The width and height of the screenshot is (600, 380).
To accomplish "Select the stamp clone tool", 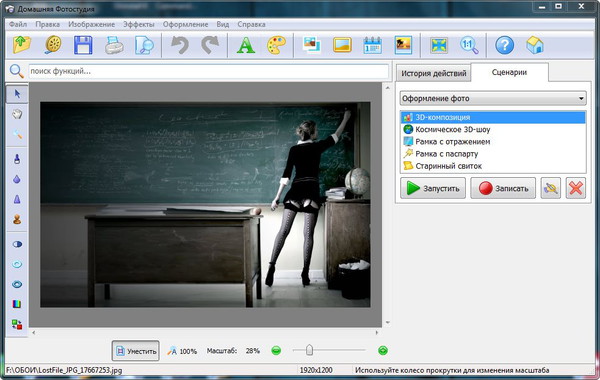I will [17, 219].
